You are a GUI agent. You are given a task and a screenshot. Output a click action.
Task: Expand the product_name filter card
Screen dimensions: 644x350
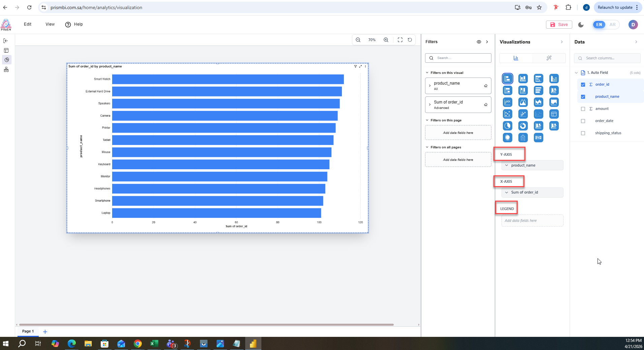pos(430,86)
